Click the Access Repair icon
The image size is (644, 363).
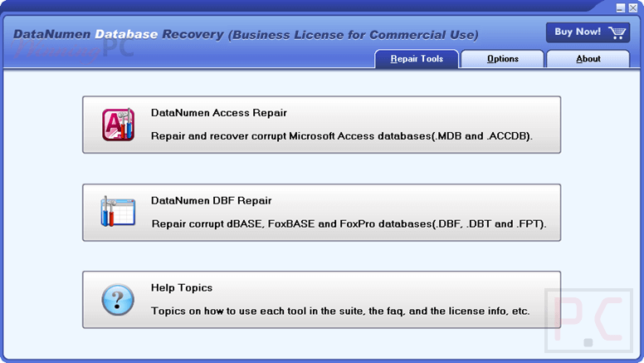119,125
